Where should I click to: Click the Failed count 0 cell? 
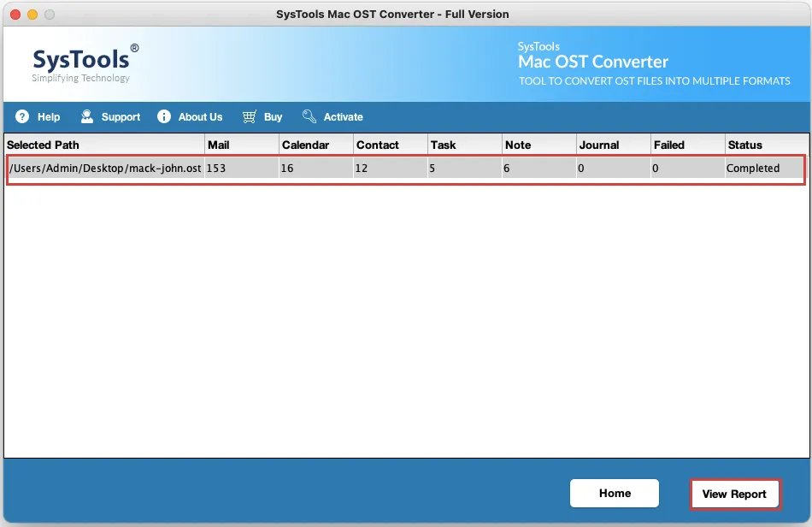pos(688,169)
